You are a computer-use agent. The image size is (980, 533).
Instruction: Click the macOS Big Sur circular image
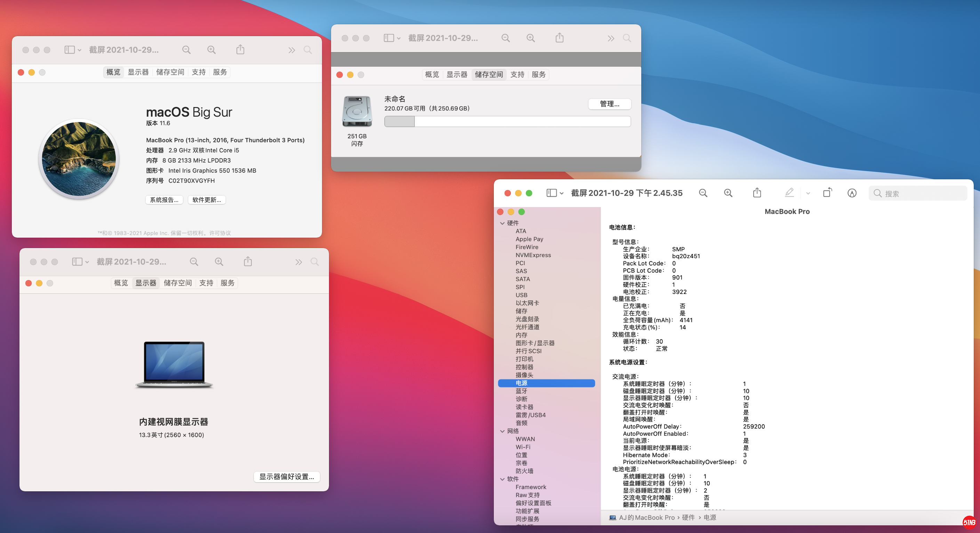(x=79, y=159)
